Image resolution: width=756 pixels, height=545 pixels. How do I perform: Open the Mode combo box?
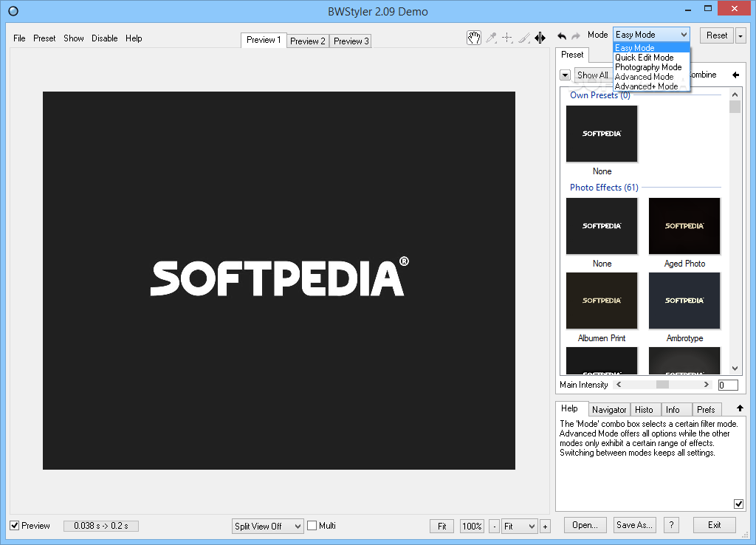pyautogui.click(x=651, y=35)
